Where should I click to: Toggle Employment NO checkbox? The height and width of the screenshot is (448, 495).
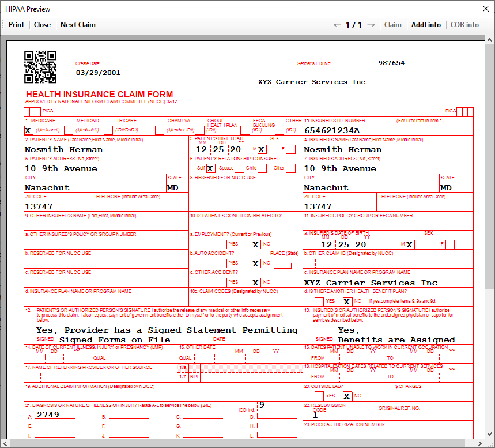256,244
